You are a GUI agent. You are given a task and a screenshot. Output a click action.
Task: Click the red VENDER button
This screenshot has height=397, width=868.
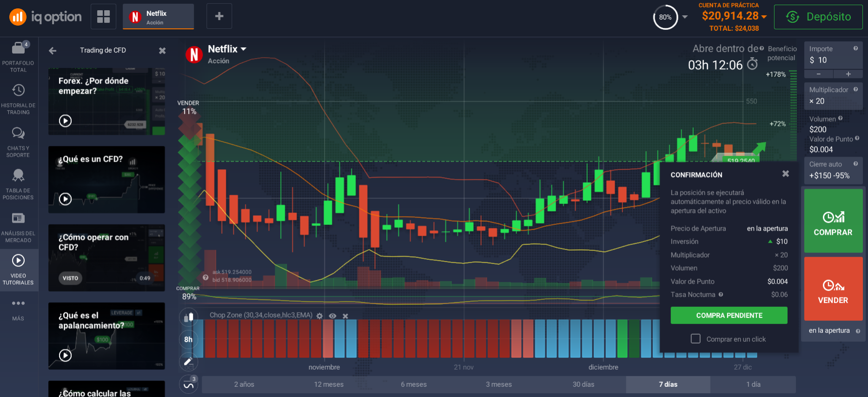833,289
